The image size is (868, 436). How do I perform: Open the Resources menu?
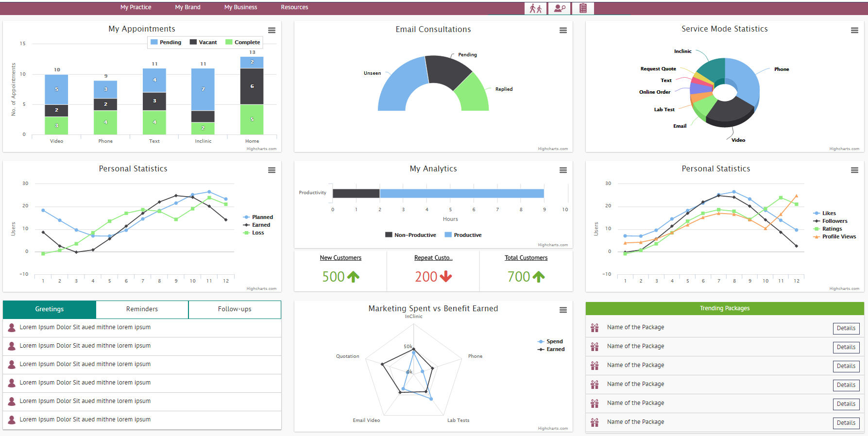(x=295, y=7)
